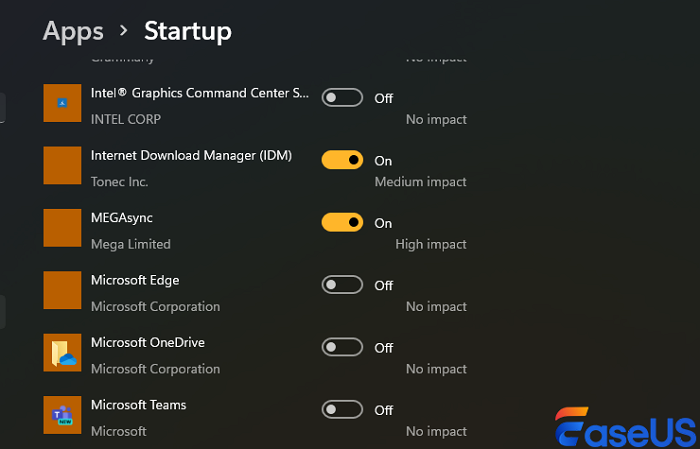Click the Internet Download Manager app icon
The image size is (700, 449).
tap(62, 166)
